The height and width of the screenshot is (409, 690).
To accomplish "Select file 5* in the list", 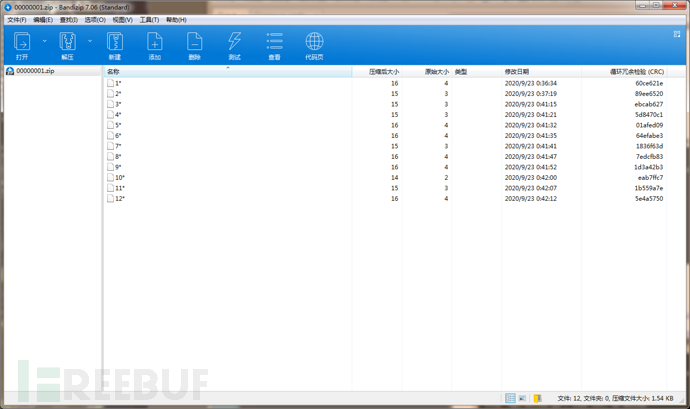I will tap(118, 125).
